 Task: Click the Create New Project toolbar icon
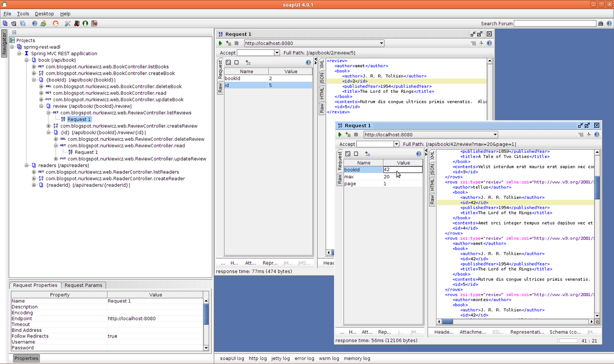click(x=5, y=23)
